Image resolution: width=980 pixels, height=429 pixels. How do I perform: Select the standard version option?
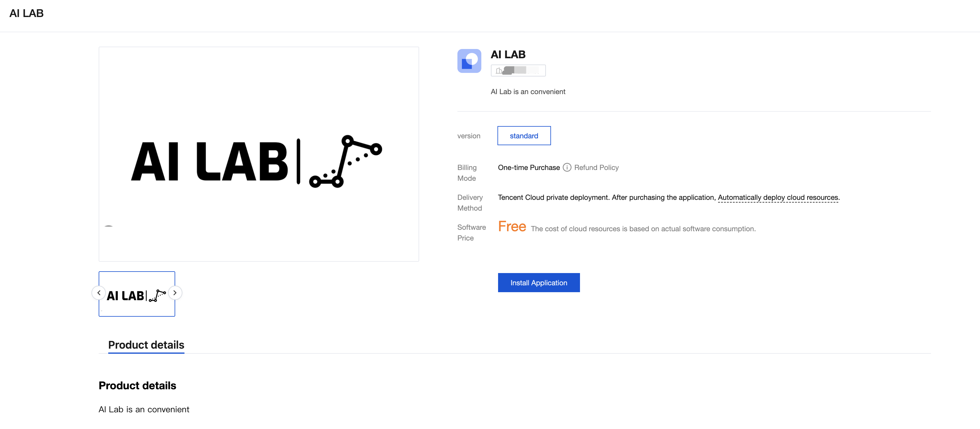(x=523, y=136)
